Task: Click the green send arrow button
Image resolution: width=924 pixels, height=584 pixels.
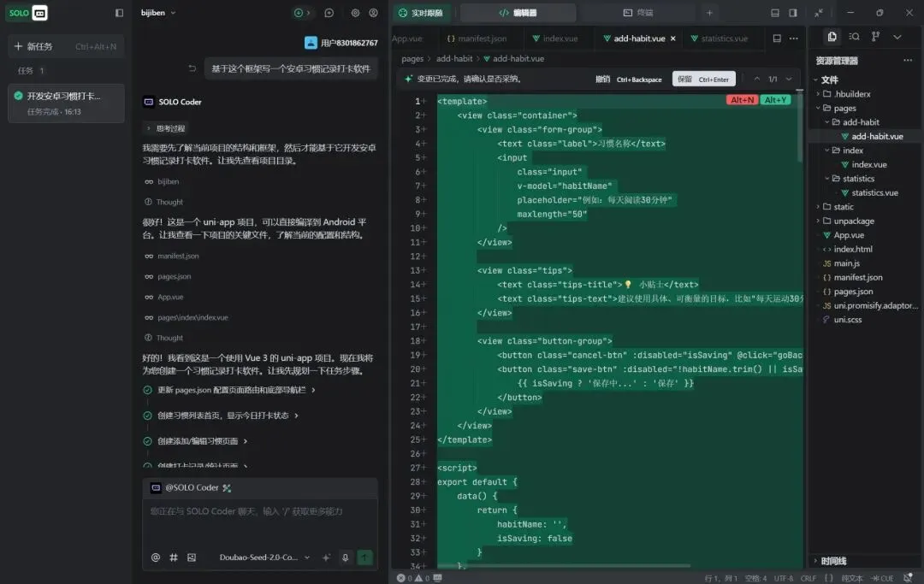Action: coord(364,557)
